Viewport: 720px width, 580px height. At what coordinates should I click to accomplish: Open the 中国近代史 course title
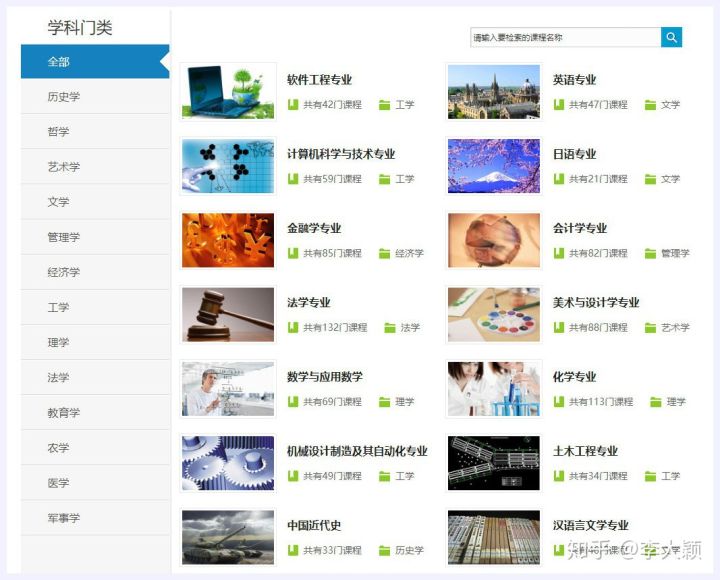click(x=314, y=525)
